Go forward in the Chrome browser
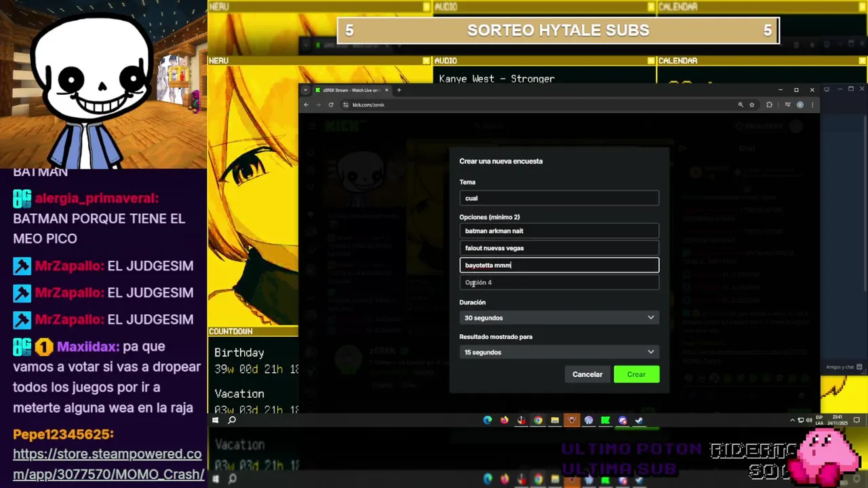This screenshot has height=488, width=868. (x=318, y=104)
